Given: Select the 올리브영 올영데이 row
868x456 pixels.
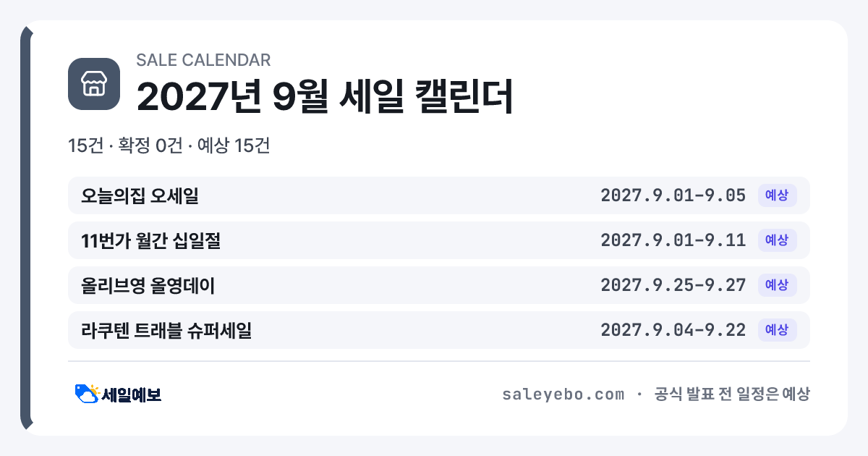Looking at the screenshot, I should click(439, 285).
